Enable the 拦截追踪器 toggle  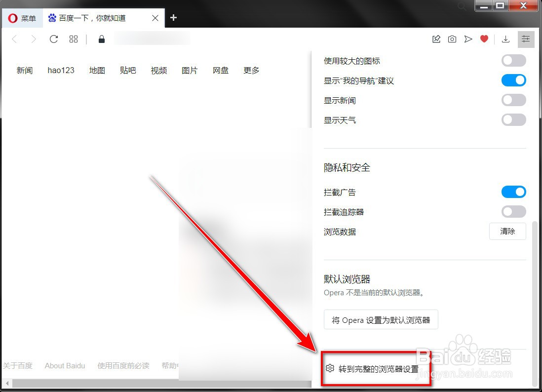point(514,212)
